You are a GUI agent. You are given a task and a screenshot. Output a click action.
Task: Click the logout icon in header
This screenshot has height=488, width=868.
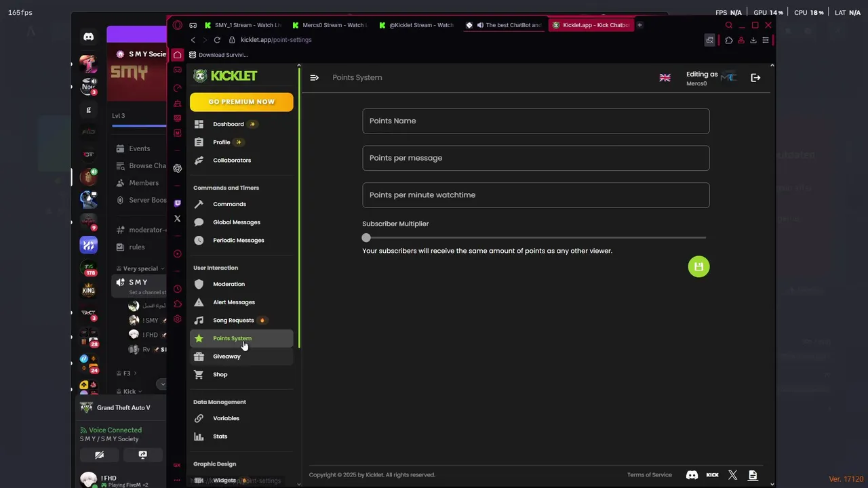(755, 78)
